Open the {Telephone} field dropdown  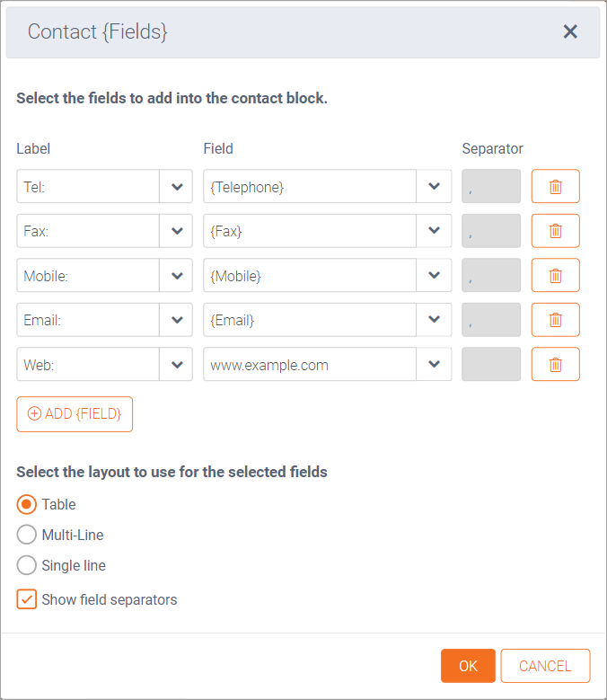(x=434, y=187)
